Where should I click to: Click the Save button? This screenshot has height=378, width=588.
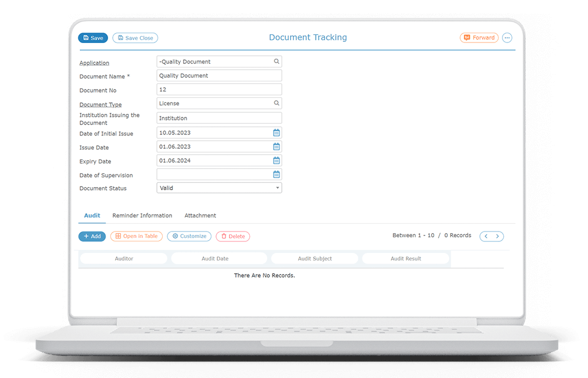(93, 38)
